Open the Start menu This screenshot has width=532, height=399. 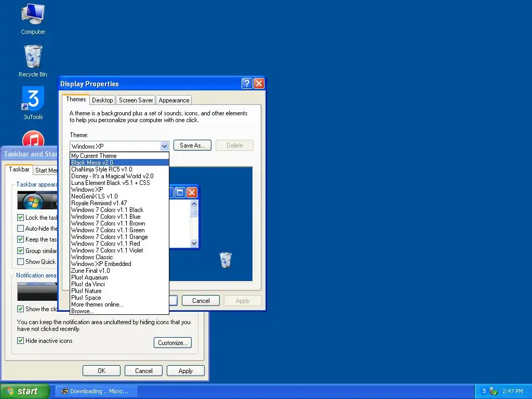coord(24,391)
